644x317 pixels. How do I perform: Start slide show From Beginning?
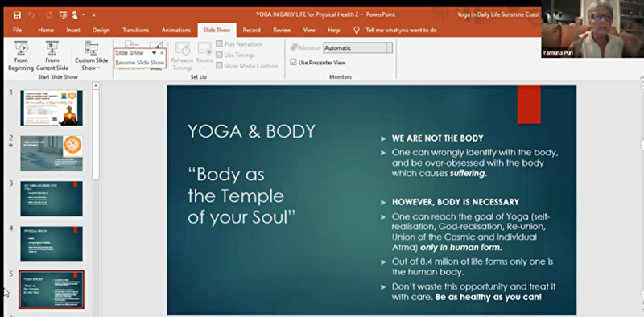click(21, 56)
